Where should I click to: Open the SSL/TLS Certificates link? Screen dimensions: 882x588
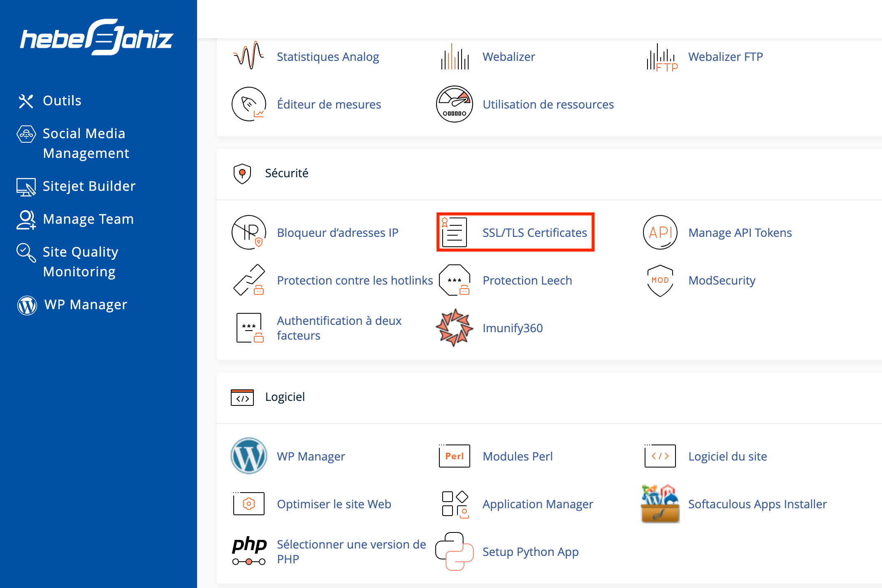(x=534, y=232)
